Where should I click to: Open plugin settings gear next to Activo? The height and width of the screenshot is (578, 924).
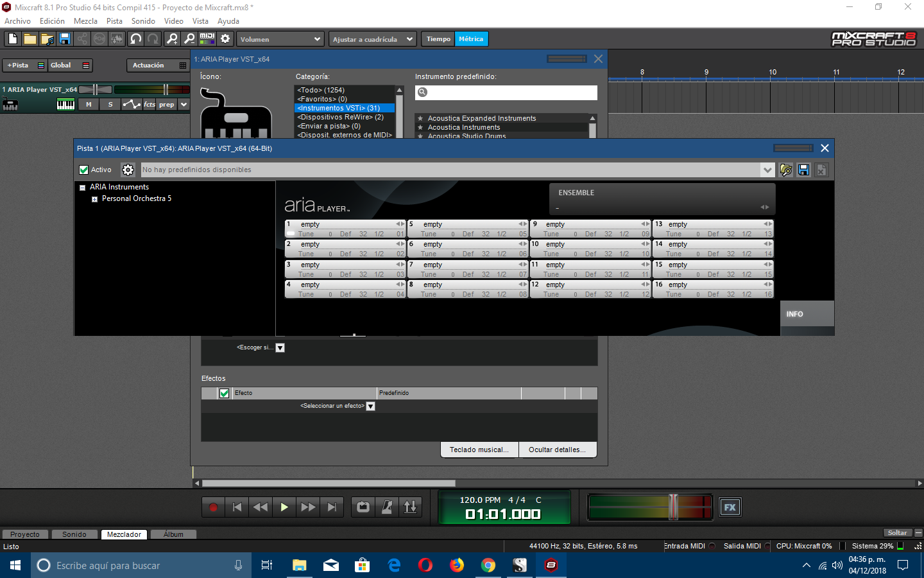pos(128,170)
